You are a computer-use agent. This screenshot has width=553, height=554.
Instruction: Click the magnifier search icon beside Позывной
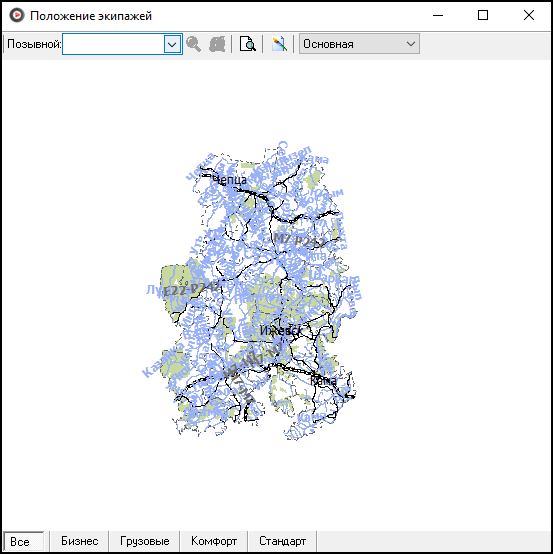194,44
